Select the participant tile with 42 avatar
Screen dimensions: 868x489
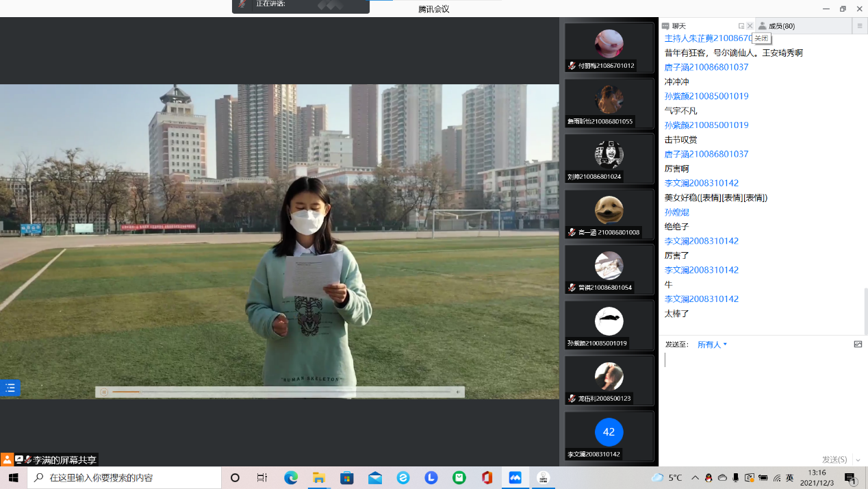coord(609,436)
